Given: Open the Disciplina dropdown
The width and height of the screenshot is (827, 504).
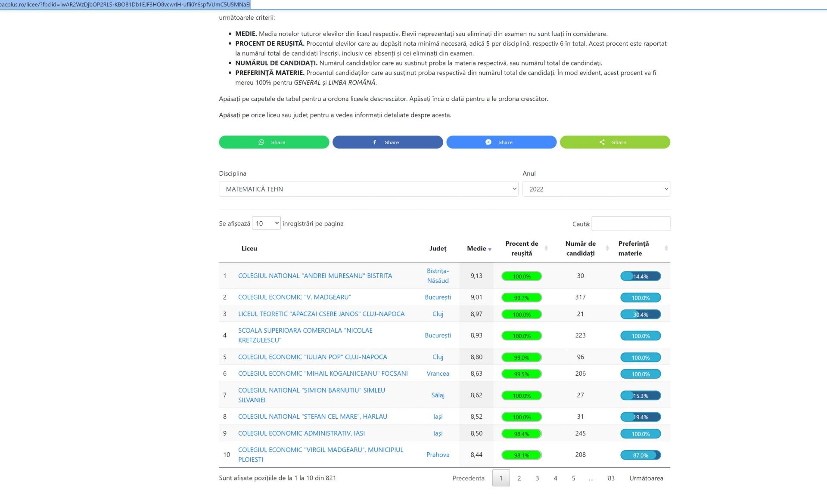Looking at the screenshot, I should tap(368, 189).
